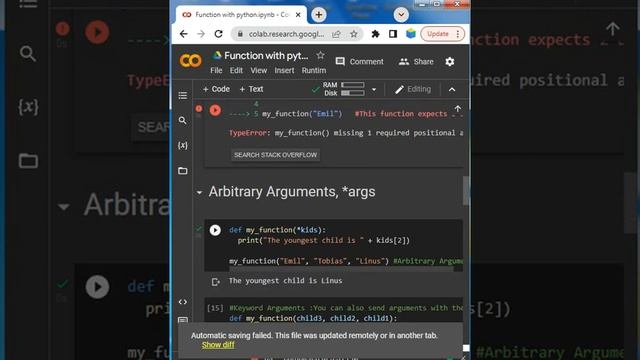
Task: Open Colab settings gear
Action: click(x=449, y=62)
